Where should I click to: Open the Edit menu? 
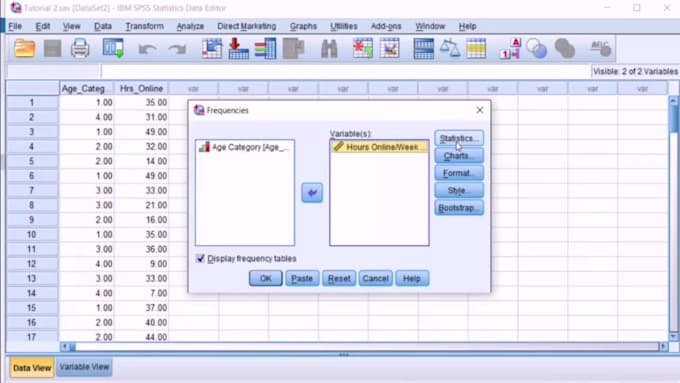[42, 26]
